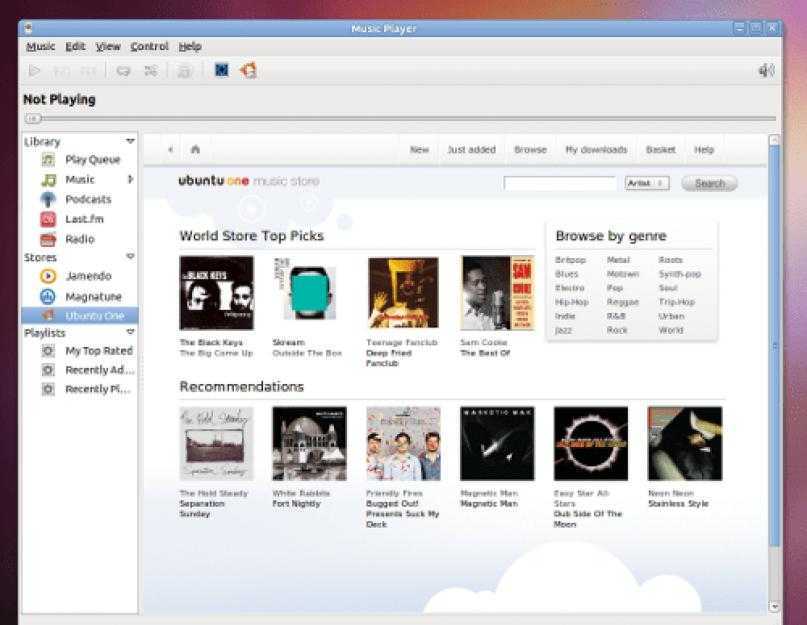807x625 pixels.
Task: Select Last.fm in the sidebar
Action: click(x=72, y=219)
